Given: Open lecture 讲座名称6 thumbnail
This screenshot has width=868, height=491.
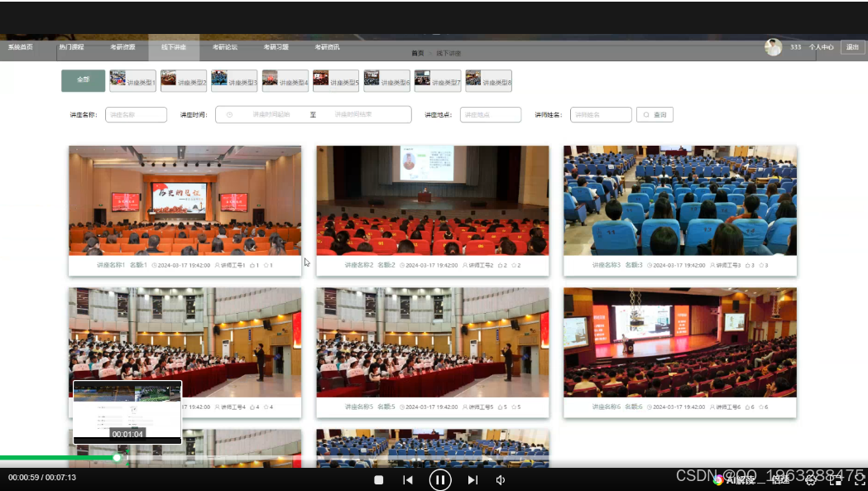Looking at the screenshot, I should tap(680, 342).
